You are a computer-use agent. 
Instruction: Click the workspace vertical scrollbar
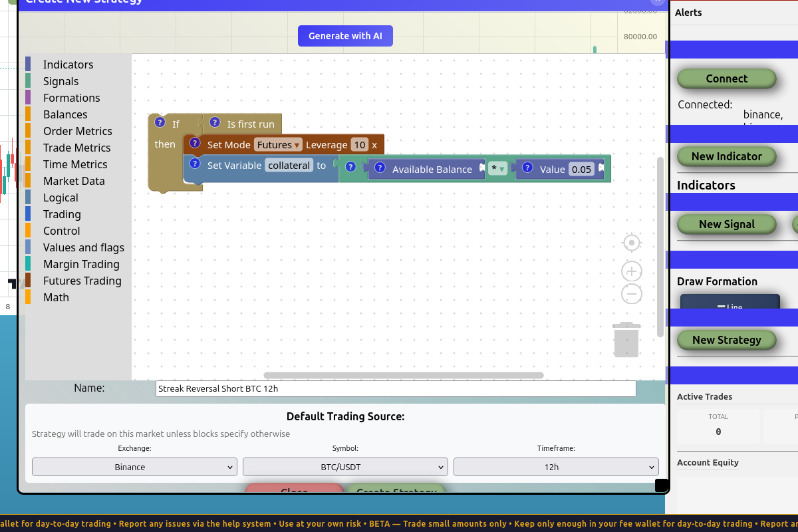coord(660,246)
